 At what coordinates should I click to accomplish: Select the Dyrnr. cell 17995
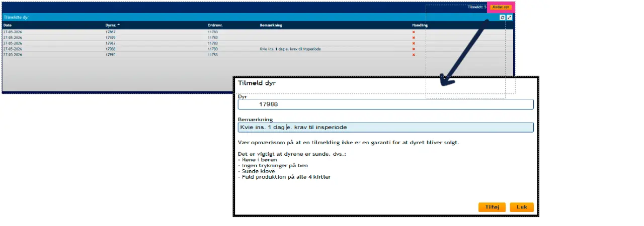111,54
